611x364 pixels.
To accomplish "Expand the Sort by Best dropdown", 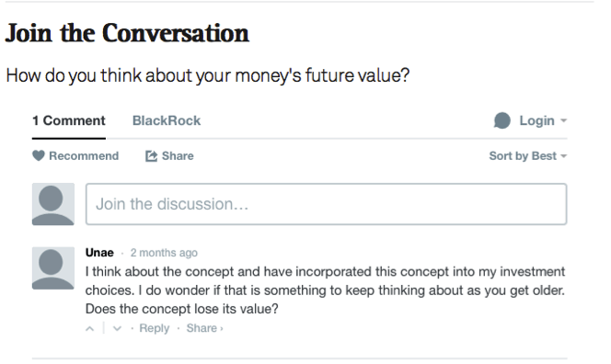I will 528,155.
